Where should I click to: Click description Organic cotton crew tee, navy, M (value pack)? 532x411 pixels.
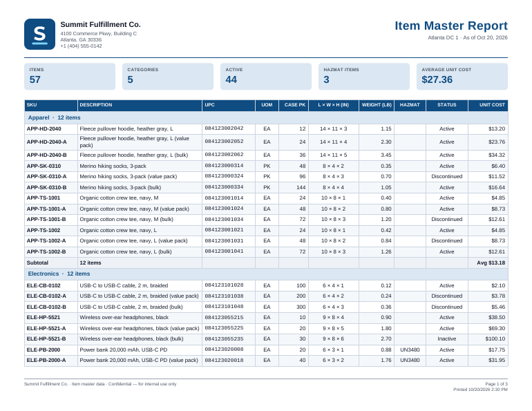coord(134,209)
